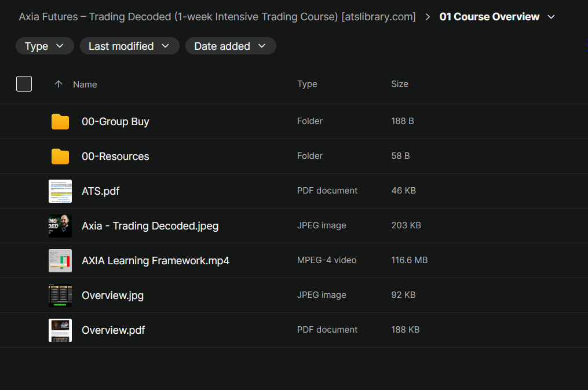Select the Overview.jpg file name
The height and width of the screenshot is (390, 588).
click(x=112, y=296)
